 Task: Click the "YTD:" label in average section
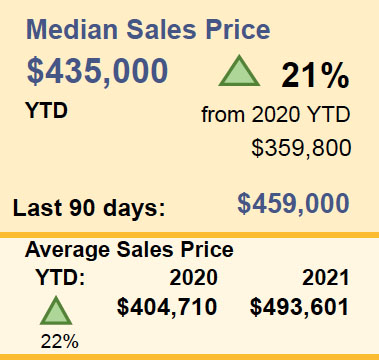point(60,278)
